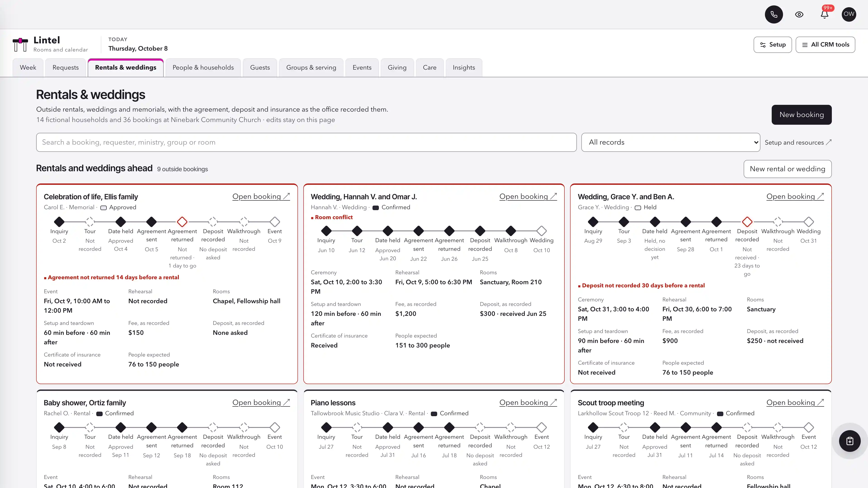Switch to the Requests tab
This screenshot has width=868, height=488.
(x=65, y=67)
